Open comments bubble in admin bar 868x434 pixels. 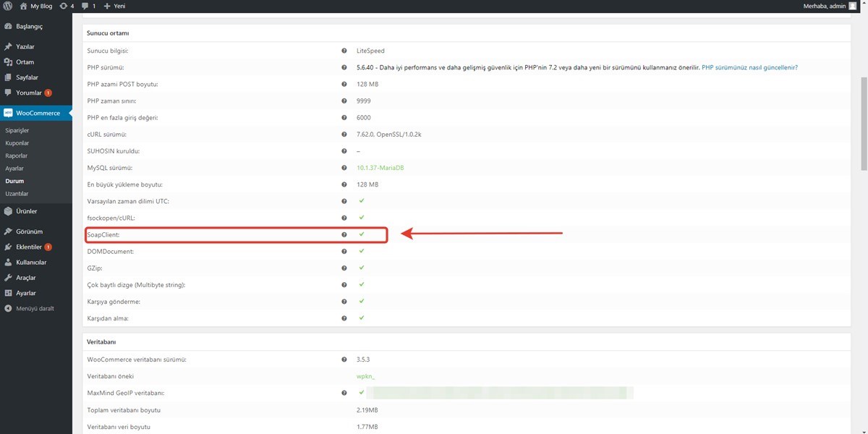pyautogui.click(x=89, y=6)
